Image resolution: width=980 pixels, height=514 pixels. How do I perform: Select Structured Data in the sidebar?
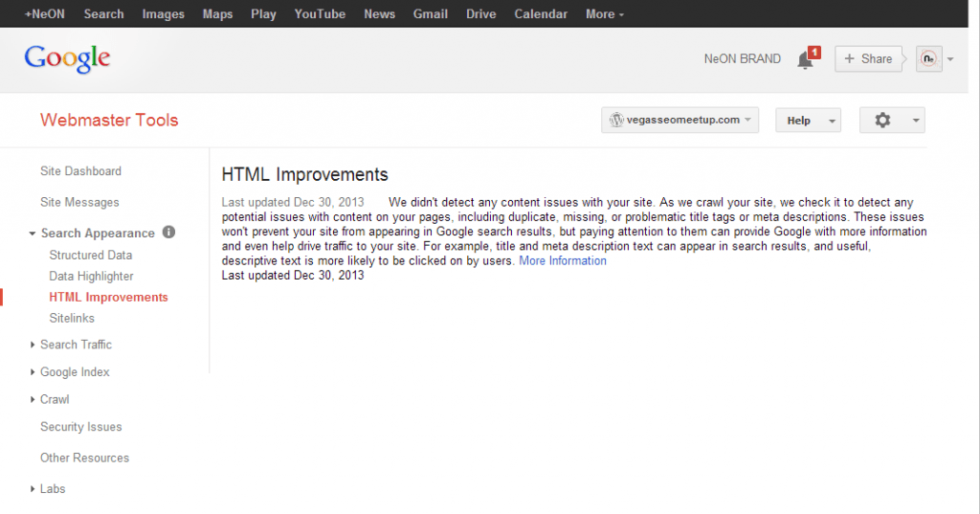[91, 256]
